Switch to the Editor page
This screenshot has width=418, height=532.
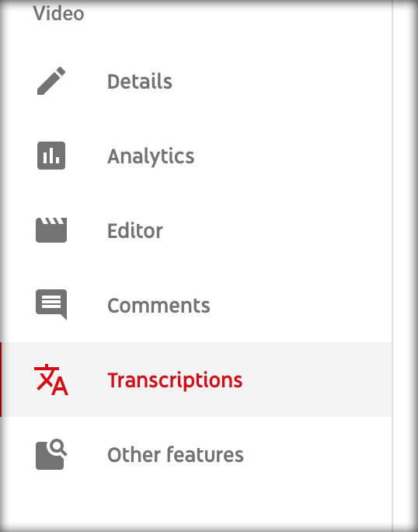(196, 230)
